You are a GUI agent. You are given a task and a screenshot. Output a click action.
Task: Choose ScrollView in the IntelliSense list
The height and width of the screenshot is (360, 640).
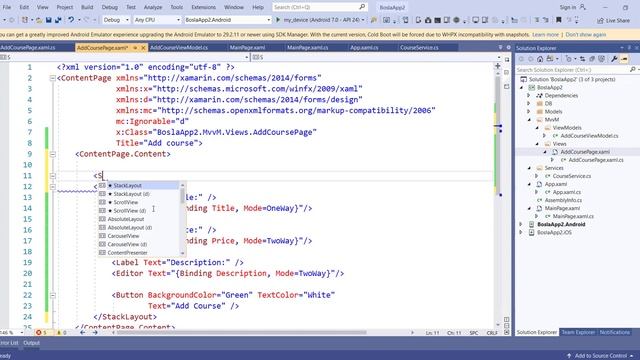click(x=138, y=202)
